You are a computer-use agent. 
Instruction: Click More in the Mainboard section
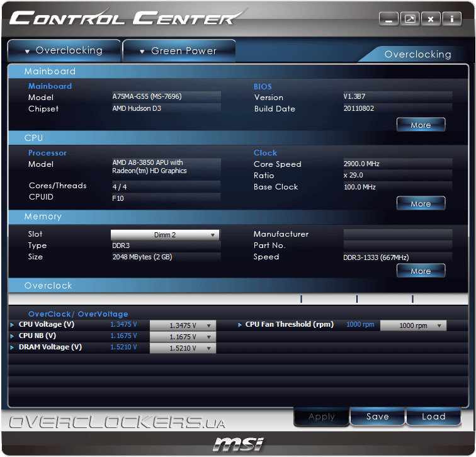click(x=421, y=125)
